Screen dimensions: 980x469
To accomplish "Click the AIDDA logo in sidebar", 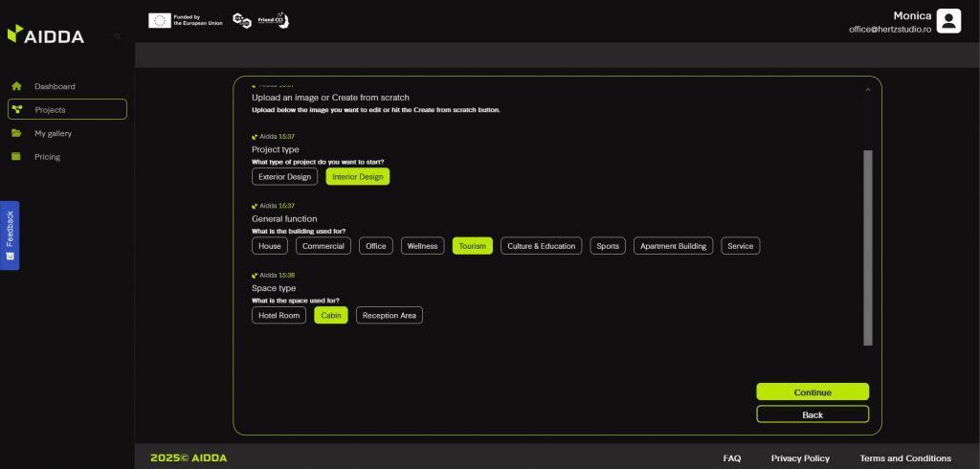I will [46, 35].
